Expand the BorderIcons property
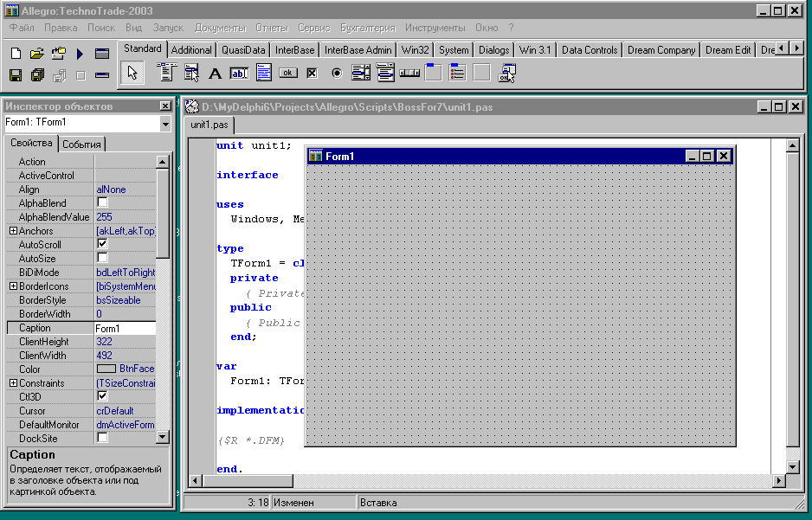This screenshot has width=812, height=520. point(14,286)
